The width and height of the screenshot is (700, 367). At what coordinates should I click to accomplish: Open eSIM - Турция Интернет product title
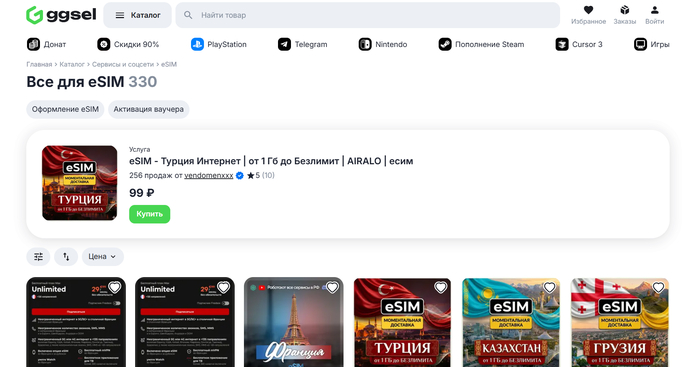(271, 161)
